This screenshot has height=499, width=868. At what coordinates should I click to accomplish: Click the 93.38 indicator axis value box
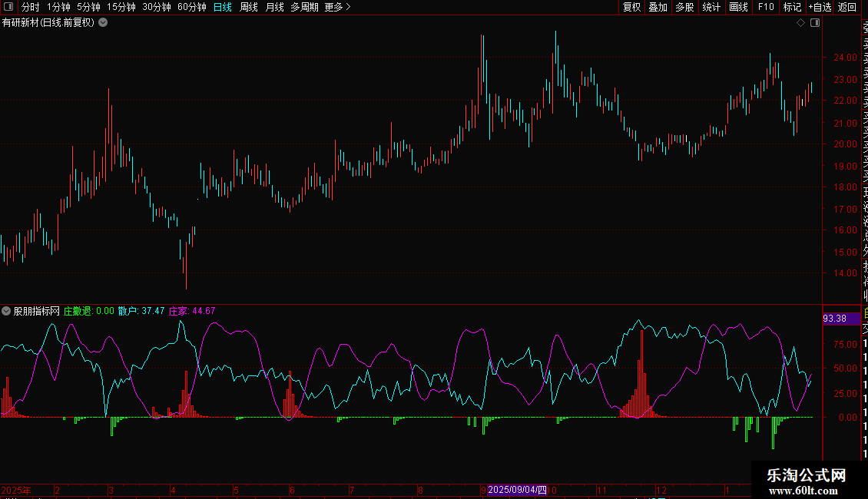pyautogui.click(x=841, y=319)
